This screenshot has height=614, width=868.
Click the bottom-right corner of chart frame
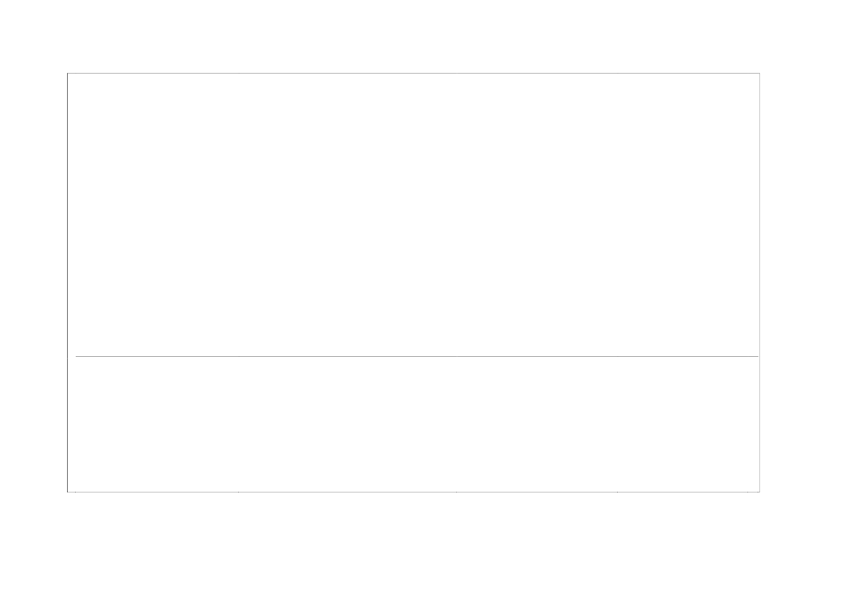click(760, 491)
